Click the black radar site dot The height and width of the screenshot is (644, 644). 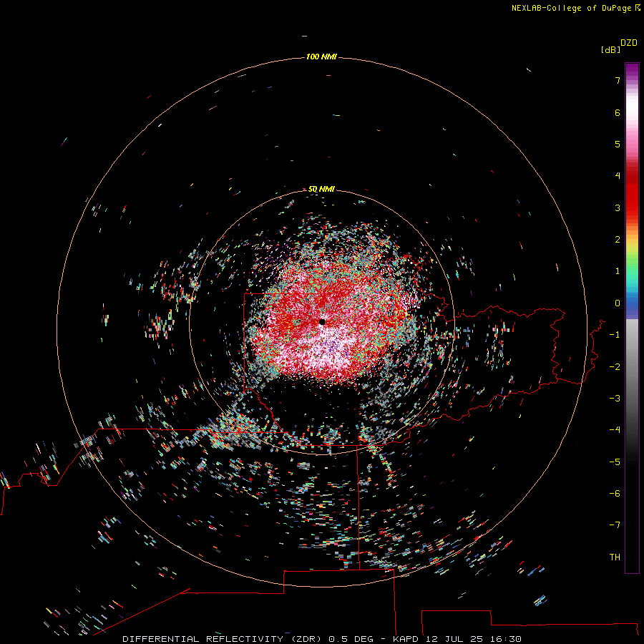[322, 322]
